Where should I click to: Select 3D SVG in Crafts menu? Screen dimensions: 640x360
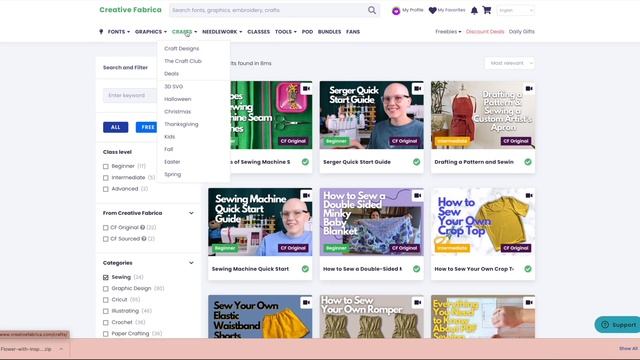coord(173,87)
